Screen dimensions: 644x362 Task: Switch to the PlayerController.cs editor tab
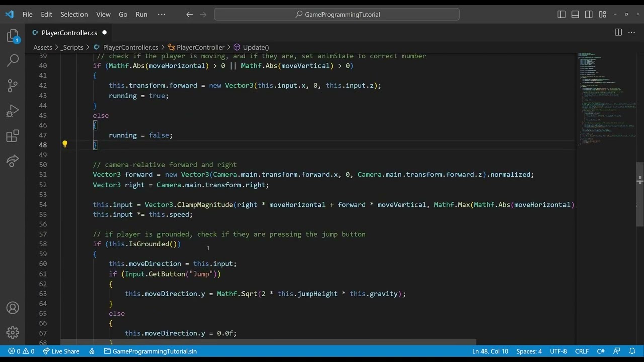click(x=69, y=33)
